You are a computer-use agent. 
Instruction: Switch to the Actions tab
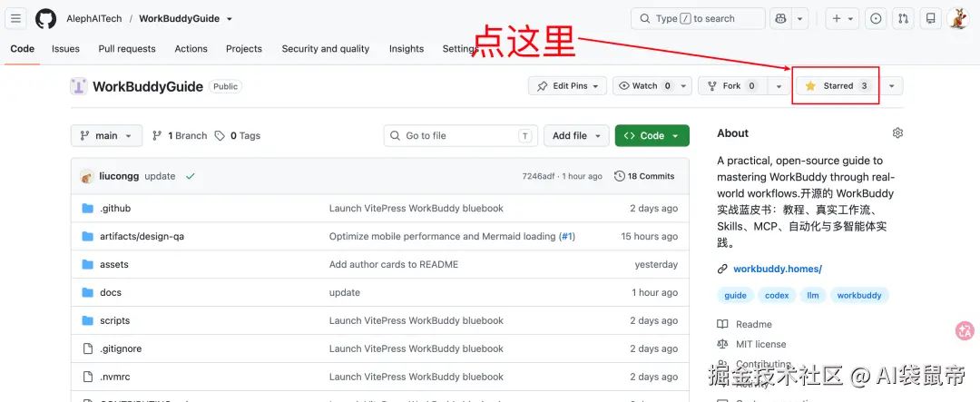(191, 49)
